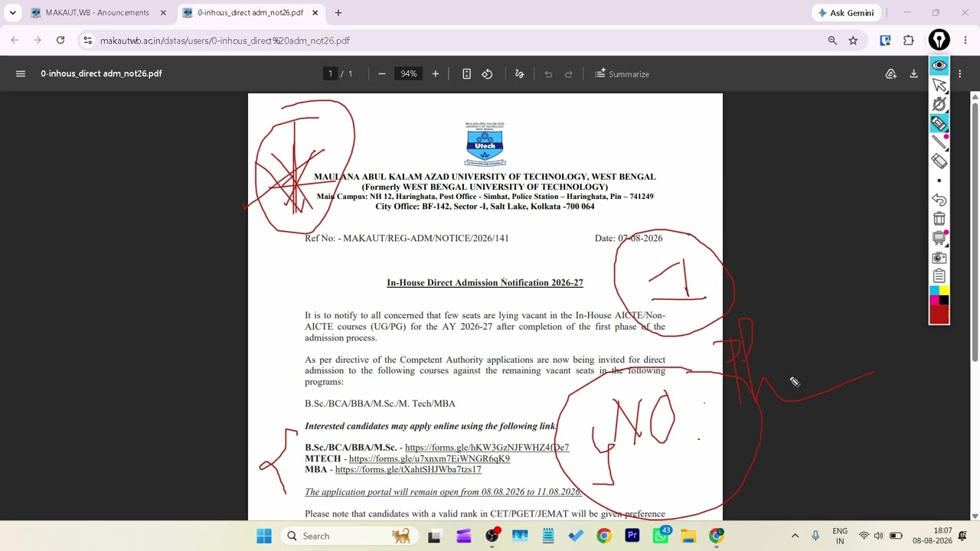The height and width of the screenshot is (551, 980).
Task: Click the current red color swatch
Action: tap(939, 314)
